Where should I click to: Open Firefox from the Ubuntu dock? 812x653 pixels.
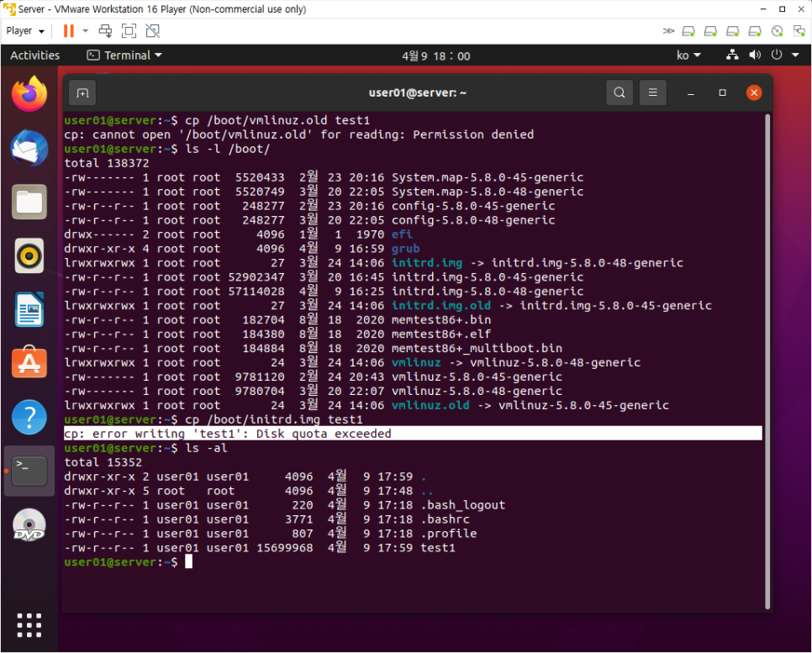pyautogui.click(x=29, y=94)
